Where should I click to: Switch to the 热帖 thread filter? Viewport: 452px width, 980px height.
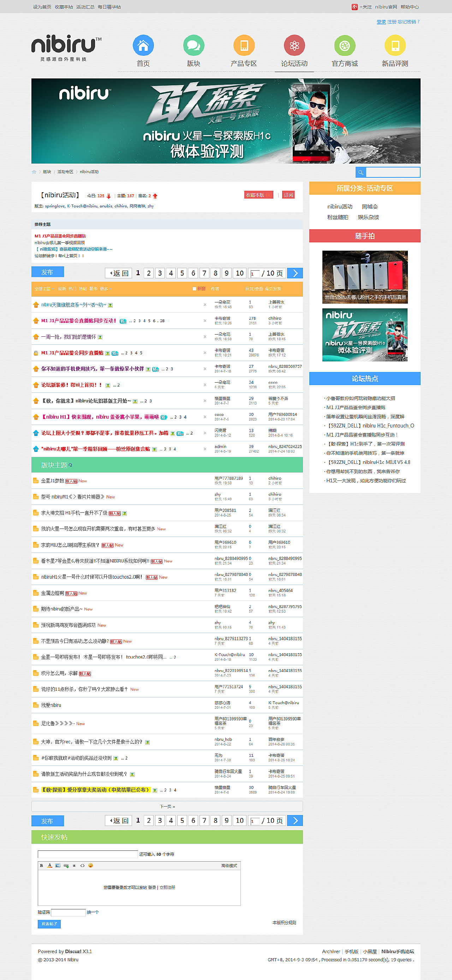83,289
